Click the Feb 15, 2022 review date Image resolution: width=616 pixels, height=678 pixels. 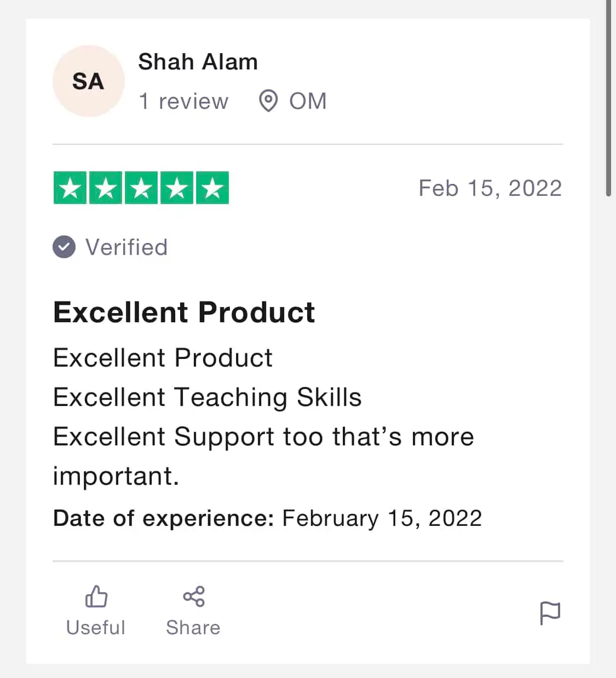point(490,188)
